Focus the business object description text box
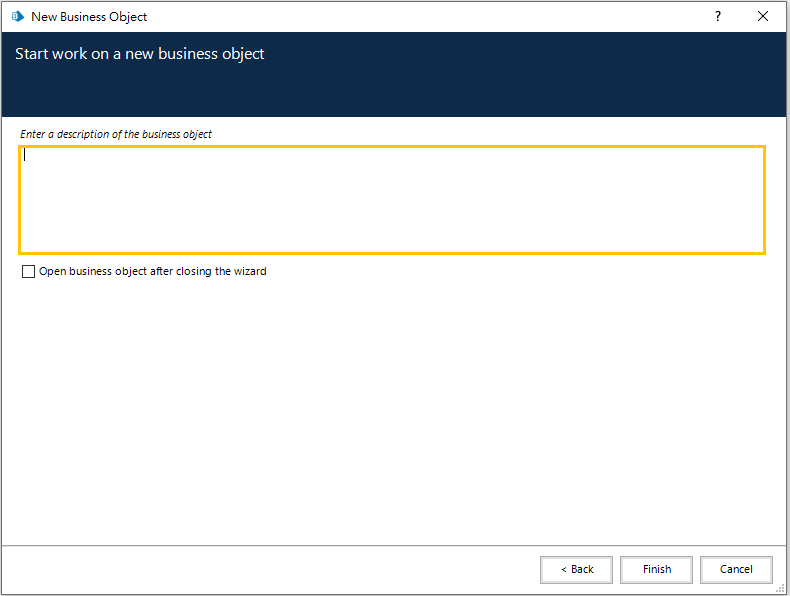This screenshot has height=596, width=790. click(x=392, y=200)
